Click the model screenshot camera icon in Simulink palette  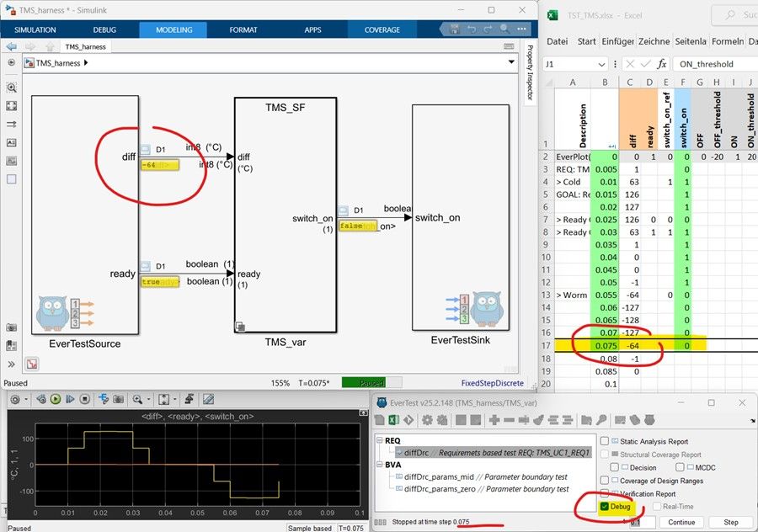[x=12, y=327]
